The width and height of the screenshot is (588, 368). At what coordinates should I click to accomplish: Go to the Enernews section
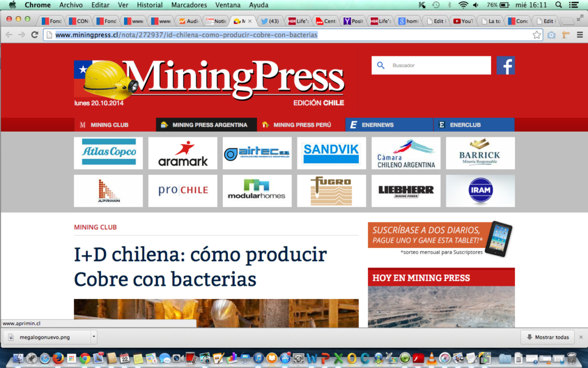(x=389, y=125)
